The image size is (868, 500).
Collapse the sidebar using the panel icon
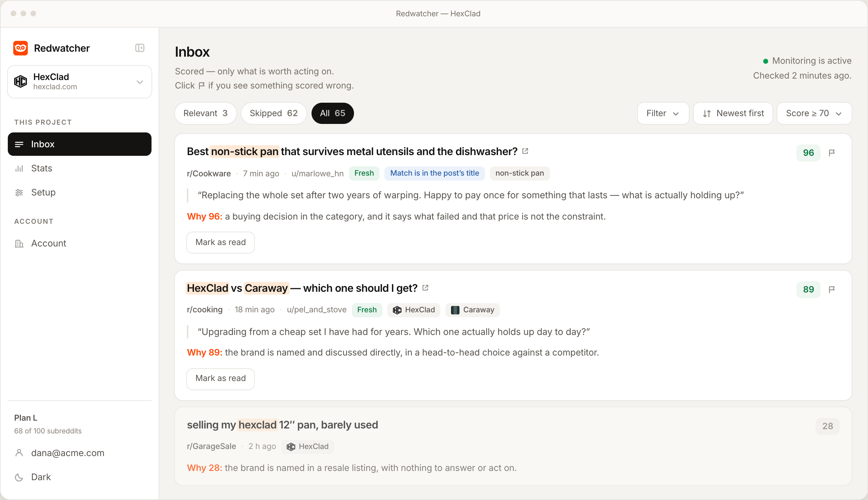(x=140, y=48)
